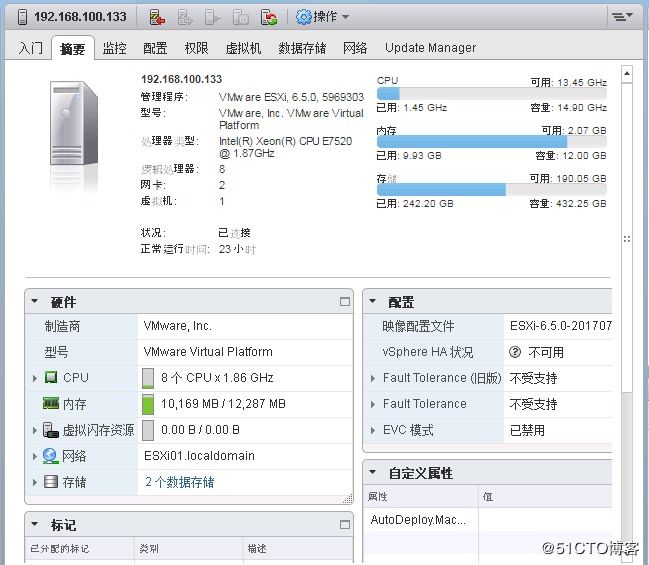649x565 pixels.
Task: Click the memory module icon beside 内存
Action: point(51,403)
